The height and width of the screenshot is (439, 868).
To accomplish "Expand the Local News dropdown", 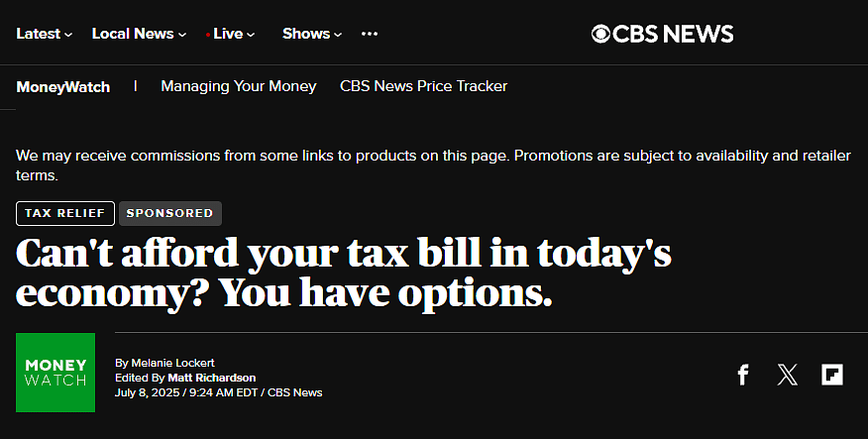I will (139, 34).
